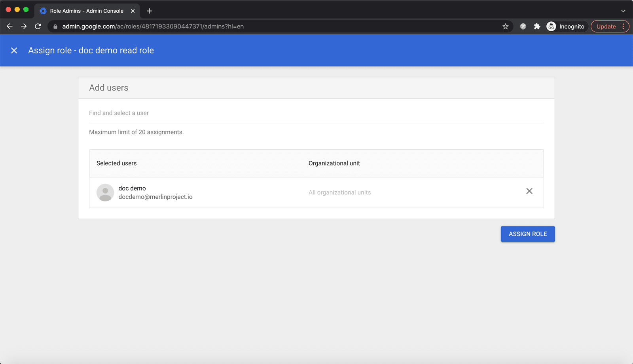This screenshot has height=364, width=633.
Task: Remove doc demo from selected users
Action: [x=529, y=191]
